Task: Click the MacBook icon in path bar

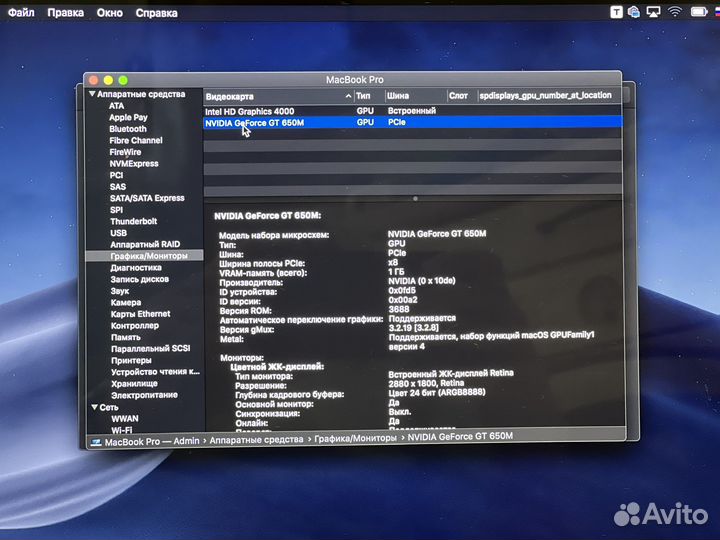Action: click(96, 442)
